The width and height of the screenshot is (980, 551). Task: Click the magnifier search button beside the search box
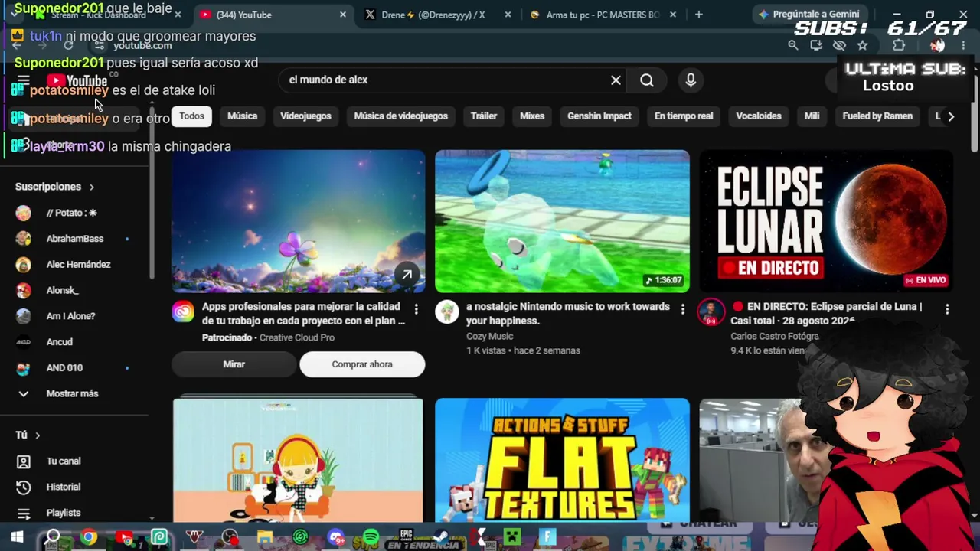pyautogui.click(x=647, y=80)
